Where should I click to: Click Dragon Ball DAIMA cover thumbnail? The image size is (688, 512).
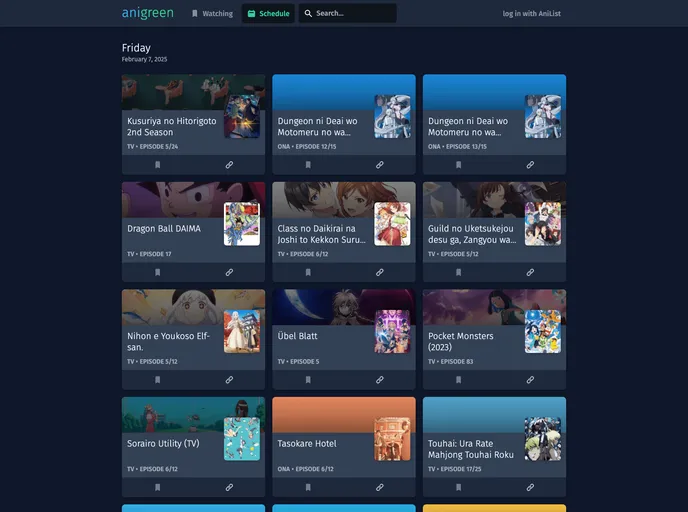pyautogui.click(x=242, y=224)
